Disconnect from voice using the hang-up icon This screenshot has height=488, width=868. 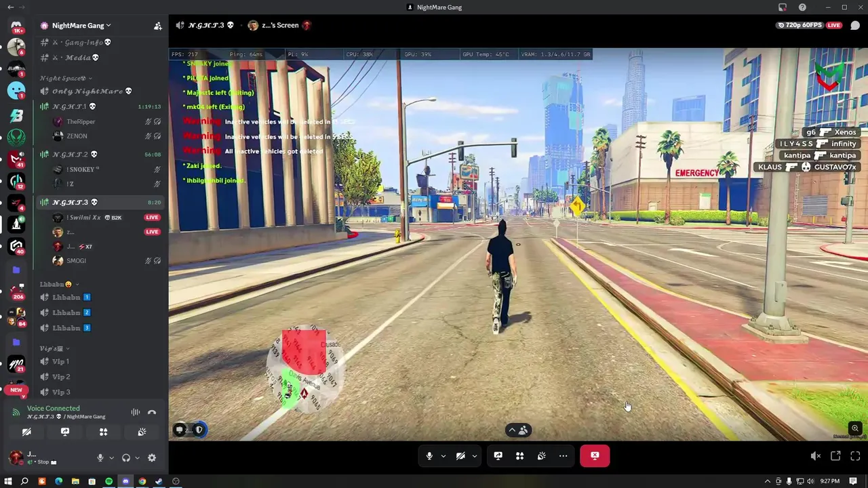pos(152,412)
